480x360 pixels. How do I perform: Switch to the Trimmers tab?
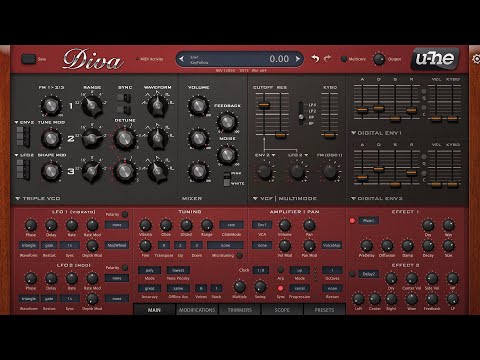(x=240, y=310)
